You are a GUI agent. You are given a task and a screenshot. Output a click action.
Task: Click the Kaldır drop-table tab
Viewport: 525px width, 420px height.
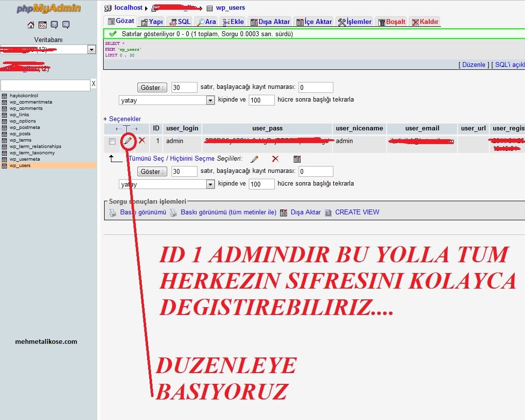[x=425, y=22]
